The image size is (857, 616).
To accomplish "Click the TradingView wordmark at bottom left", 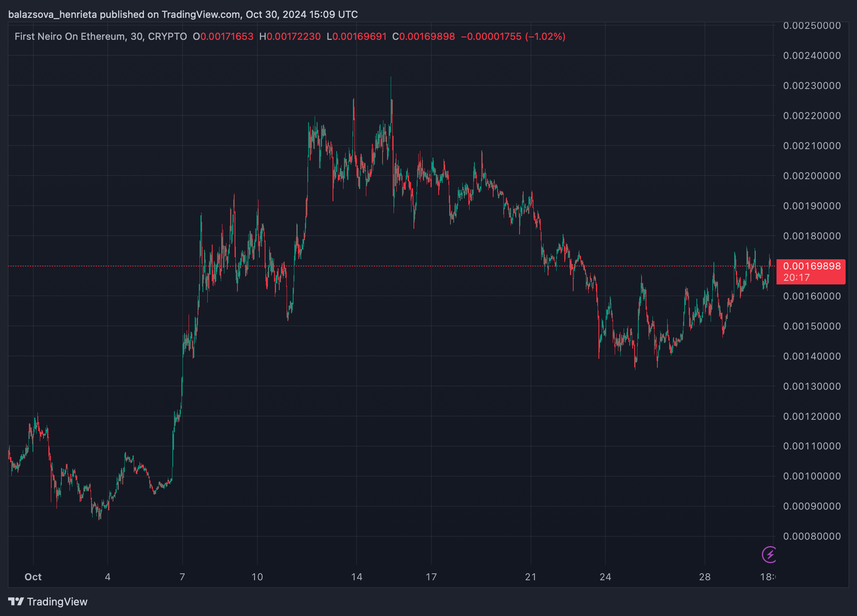I will coord(57,602).
